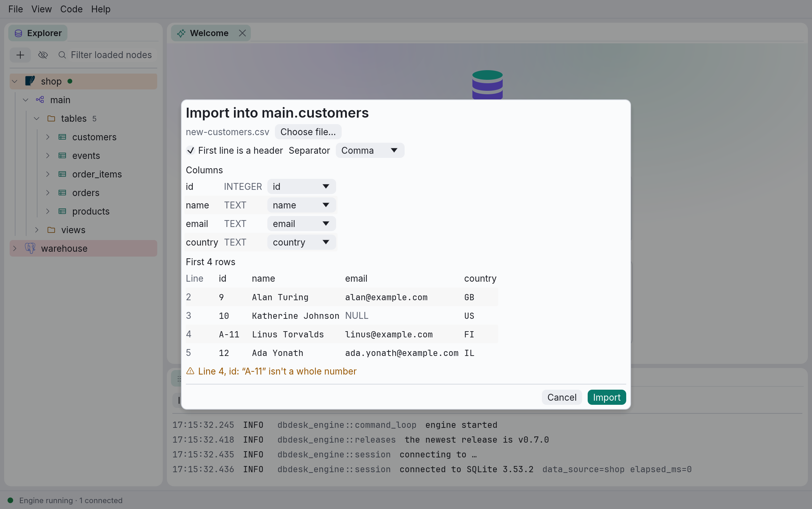
Task: Click the warehouse PostgreSQL elephant icon
Action: pos(30,248)
